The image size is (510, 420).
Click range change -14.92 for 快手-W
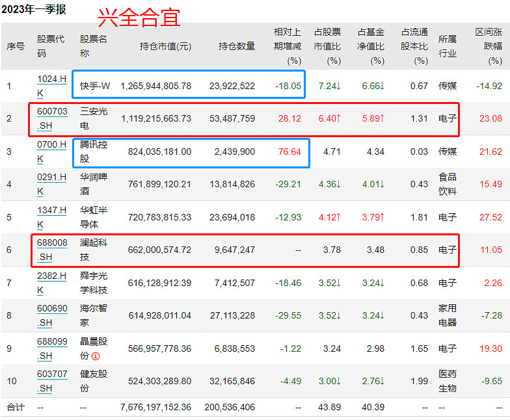click(x=489, y=86)
